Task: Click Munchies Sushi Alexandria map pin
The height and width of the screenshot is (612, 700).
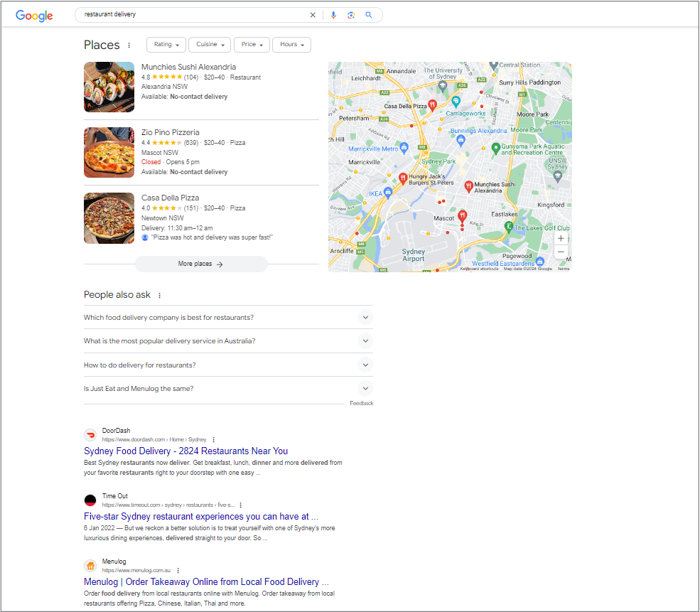Action: pyautogui.click(x=468, y=187)
